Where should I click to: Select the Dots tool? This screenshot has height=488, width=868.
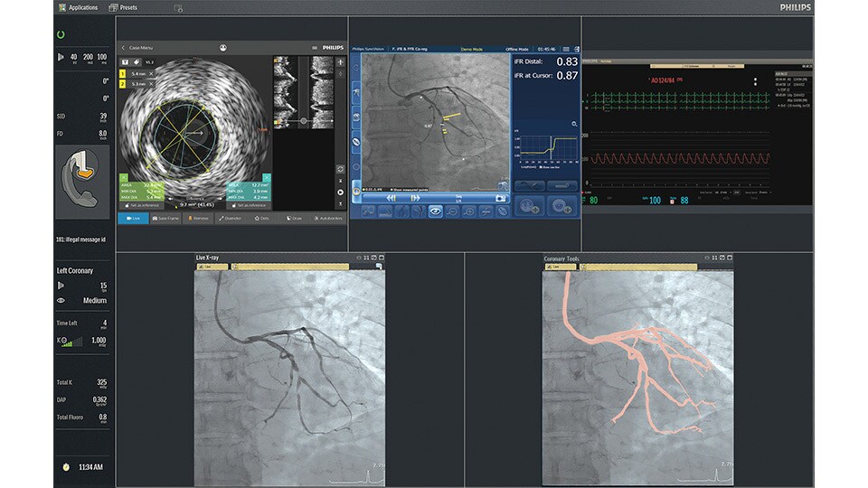click(261, 218)
